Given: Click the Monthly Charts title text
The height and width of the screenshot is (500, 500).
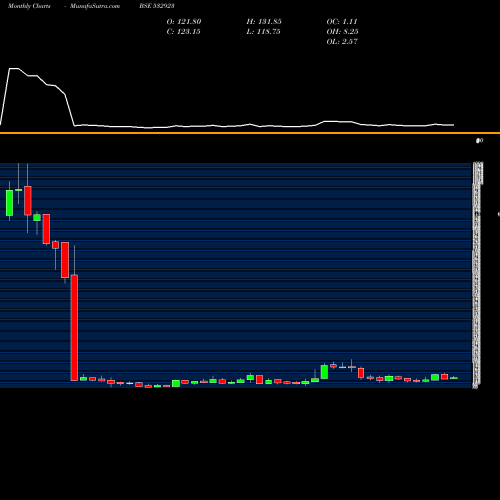Looking at the screenshot, I should [29, 6].
